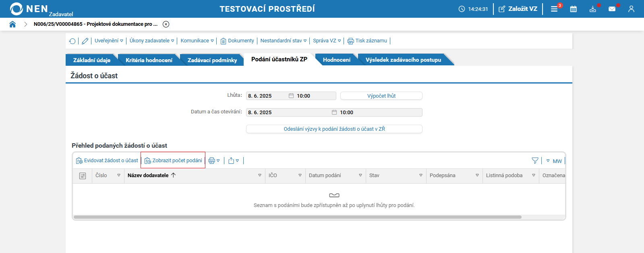Switch to the Kritéria hodnocení tab

[x=149, y=60]
